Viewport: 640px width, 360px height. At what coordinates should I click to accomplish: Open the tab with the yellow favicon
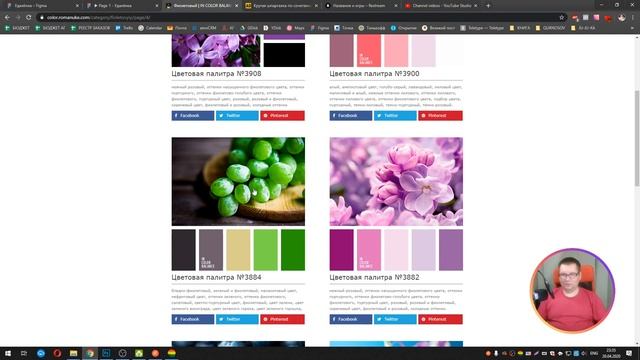point(282,6)
